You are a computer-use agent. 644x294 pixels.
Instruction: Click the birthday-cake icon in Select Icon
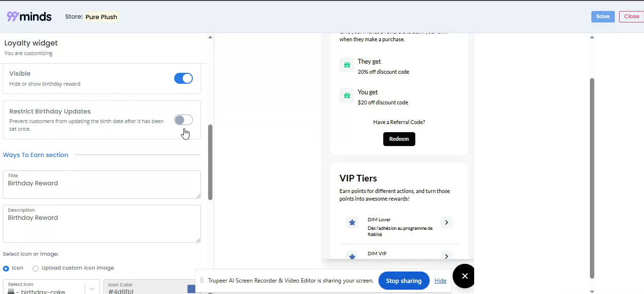click(11, 291)
